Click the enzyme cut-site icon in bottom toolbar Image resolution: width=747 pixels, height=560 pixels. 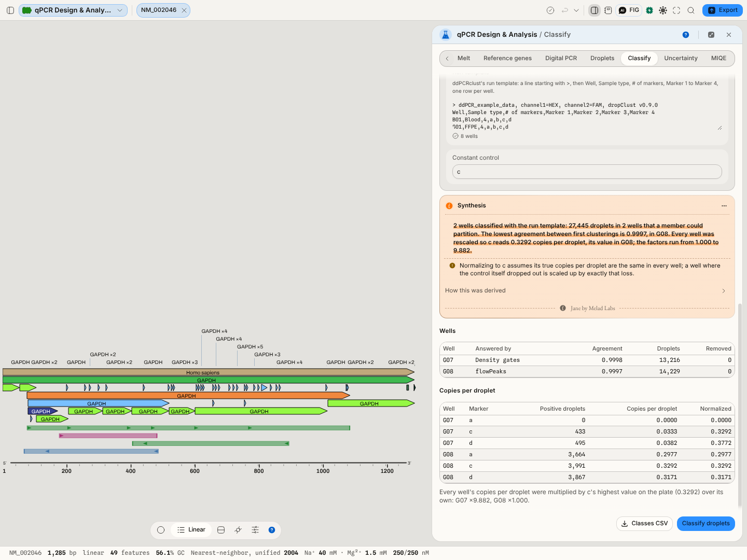(238, 530)
